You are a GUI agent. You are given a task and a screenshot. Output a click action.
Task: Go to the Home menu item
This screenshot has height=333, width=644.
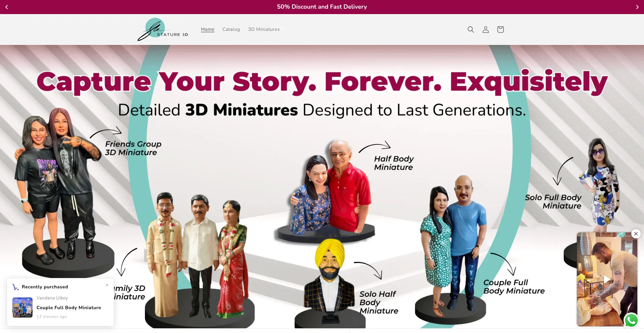[208, 30]
